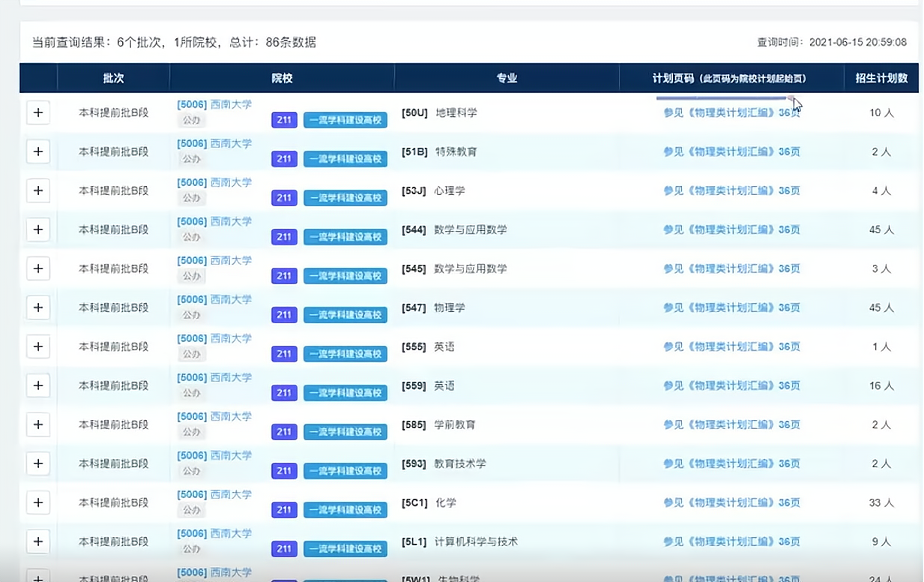The image size is (924, 582).
Task: Expand the [50U] 地理科学 row
Action: [x=38, y=112]
